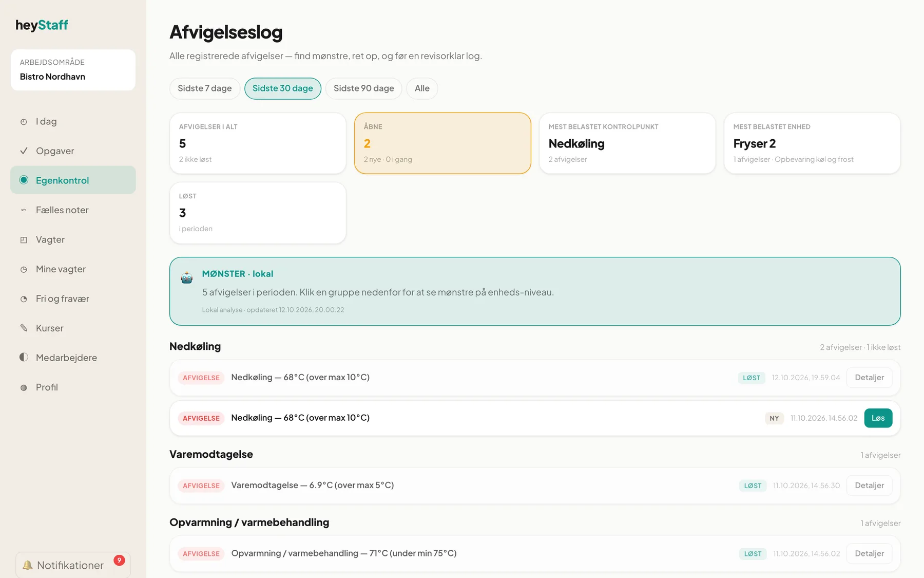Click the Egenkontrol circle icon in sidebar
This screenshot has width=924, height=578.
tap(24, 180)
